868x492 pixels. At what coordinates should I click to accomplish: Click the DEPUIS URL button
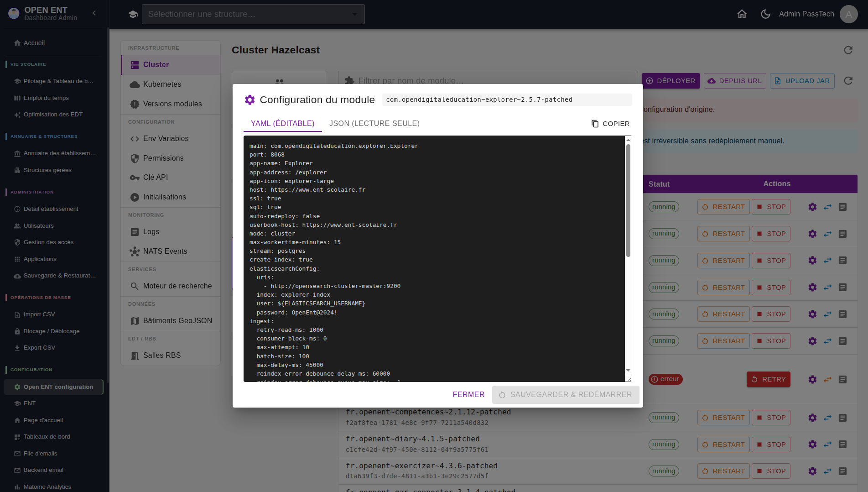tap(735, 81)
